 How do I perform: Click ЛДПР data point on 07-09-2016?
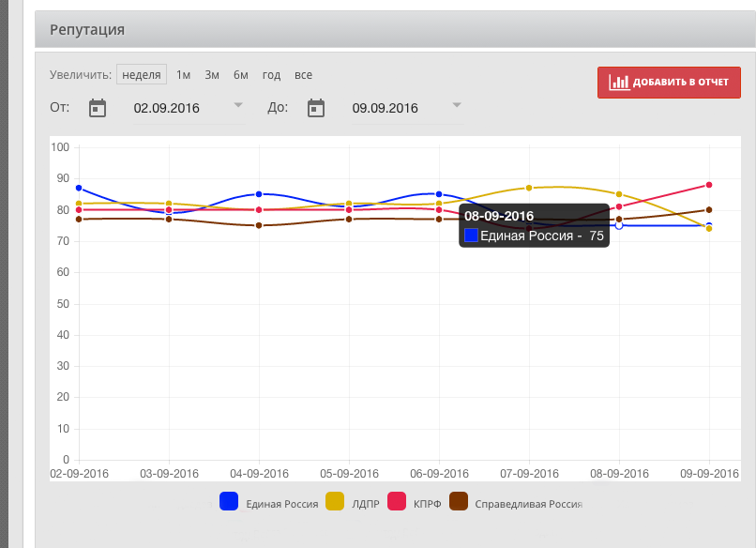pyautogui.click(x=529, y=188)
